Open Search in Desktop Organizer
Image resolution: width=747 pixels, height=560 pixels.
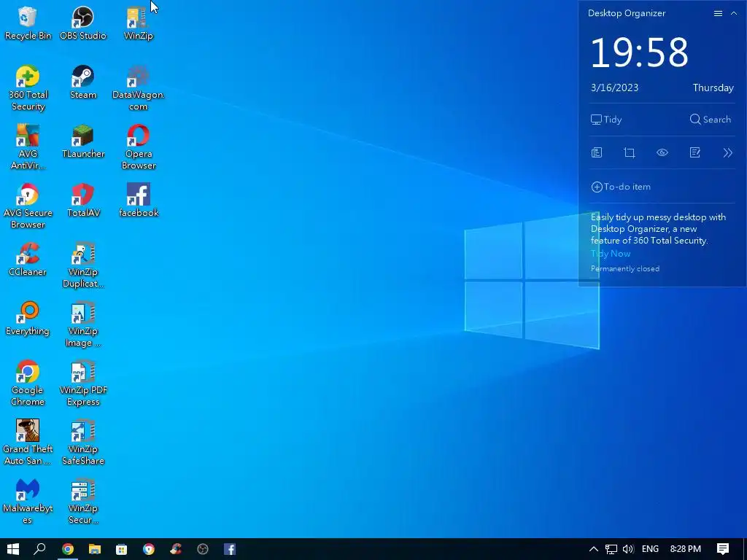(710, 120)
